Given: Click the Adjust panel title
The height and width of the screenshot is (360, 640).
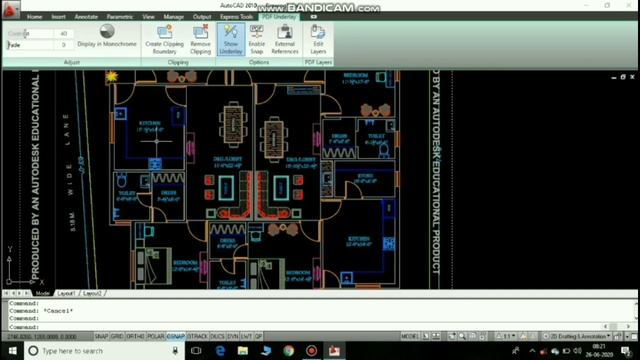Looking at the screenshot, I should (72, 62).
